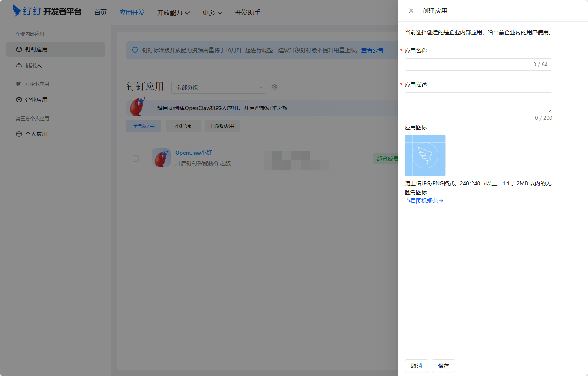Click the 企业应用 cube icon in sidebar

tap(19, 100)
